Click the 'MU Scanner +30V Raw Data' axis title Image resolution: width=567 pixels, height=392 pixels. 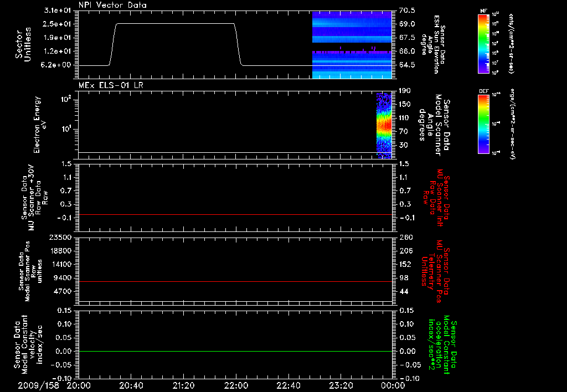coord(34,198)
